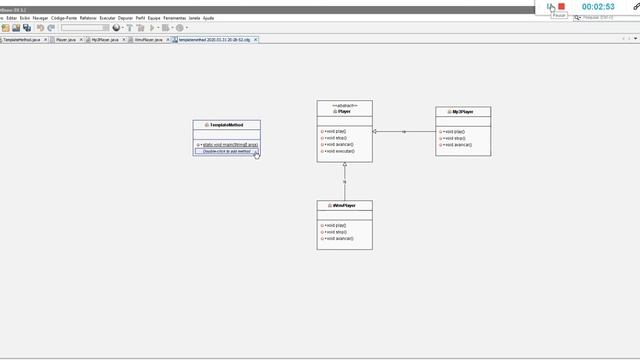Stop the screen recording with red square

click(562, 7)
